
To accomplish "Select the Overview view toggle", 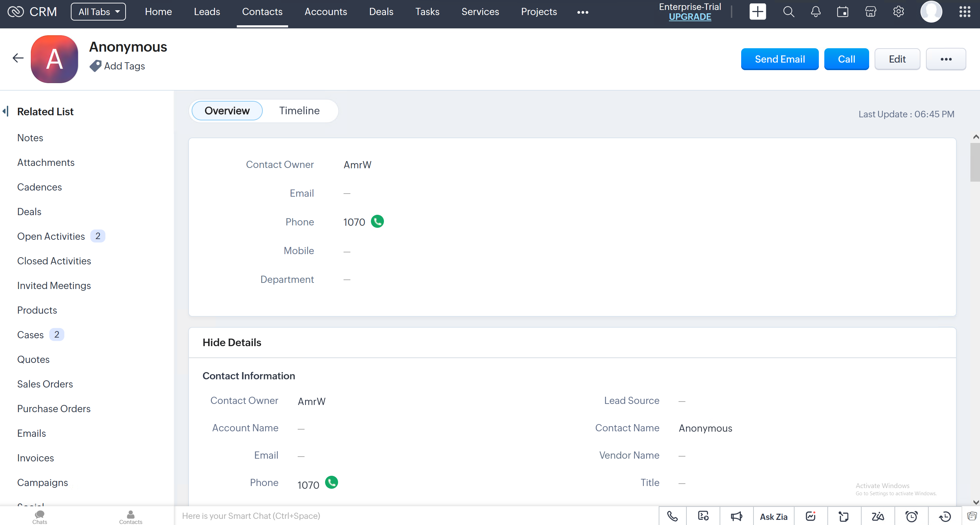I will pyautogui.click(x=227, y=110).
